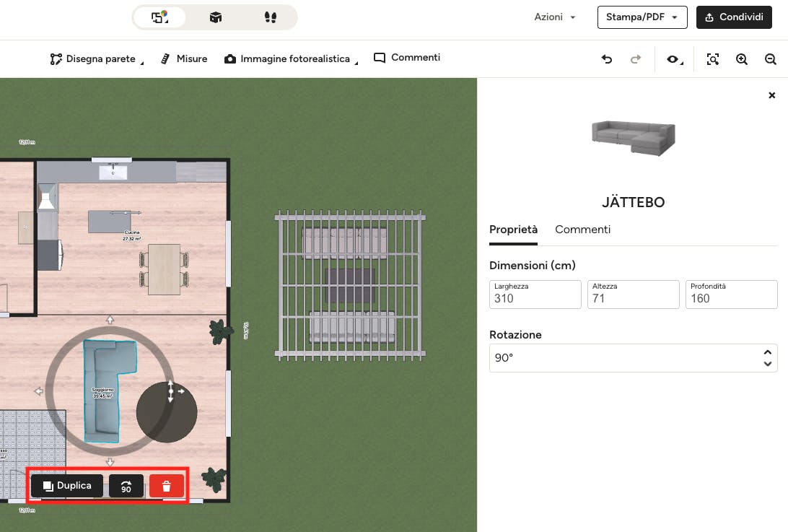The height and width of the screenshot is (532, 788).
Task: Redo the last undone action
Action: tap(636, 59)
